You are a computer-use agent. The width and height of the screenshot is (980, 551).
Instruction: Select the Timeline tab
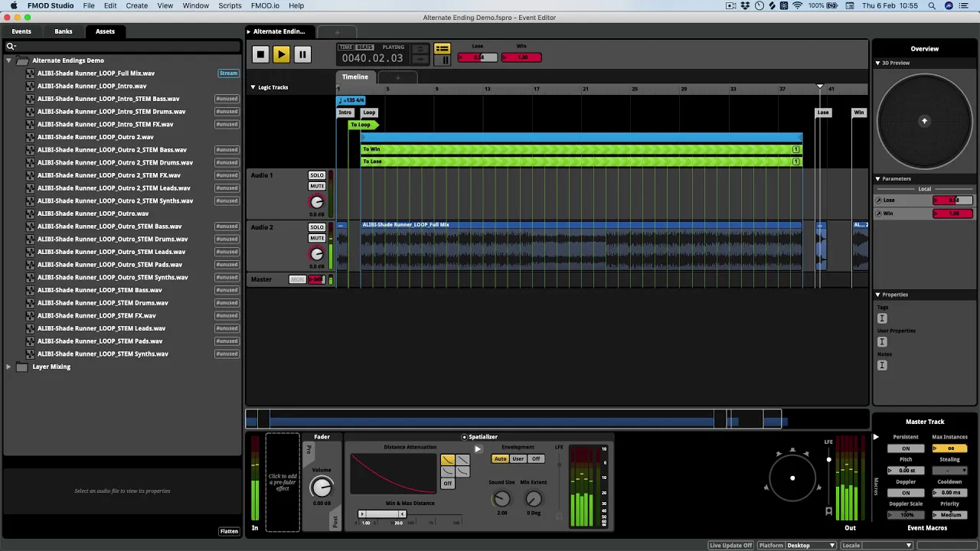click(x=354, y=77)
